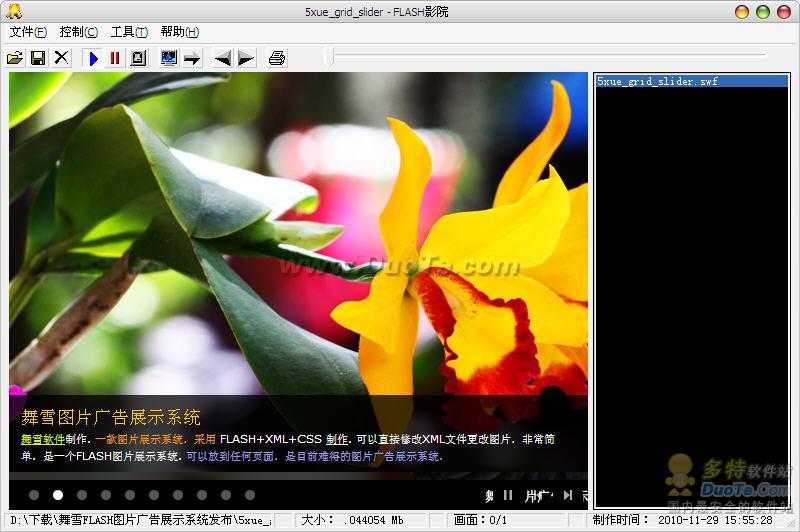Image resolution: width=800 pixels, height=532 pixels.
Task: Jump to the fifth slide dot
Action: [130, 495]
